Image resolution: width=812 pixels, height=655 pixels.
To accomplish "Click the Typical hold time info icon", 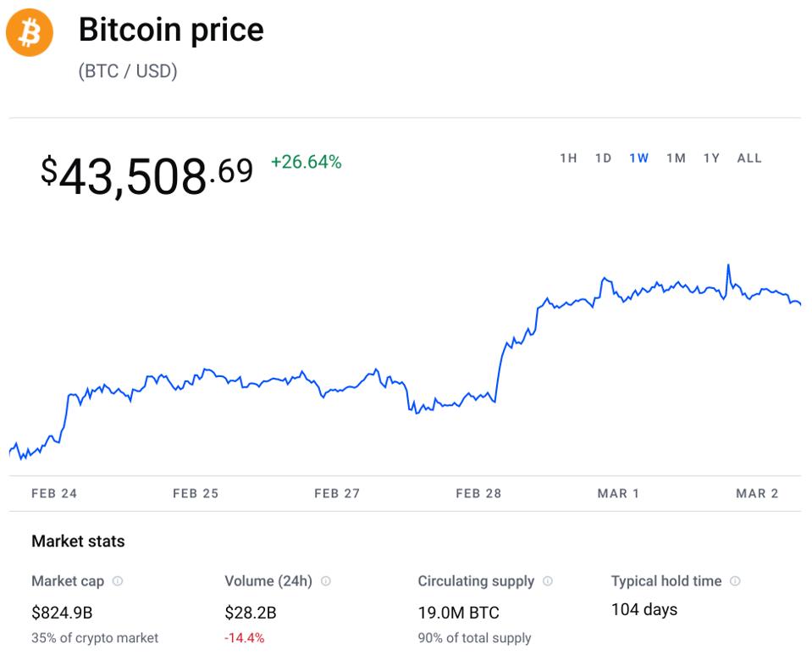I will (735, 581).
